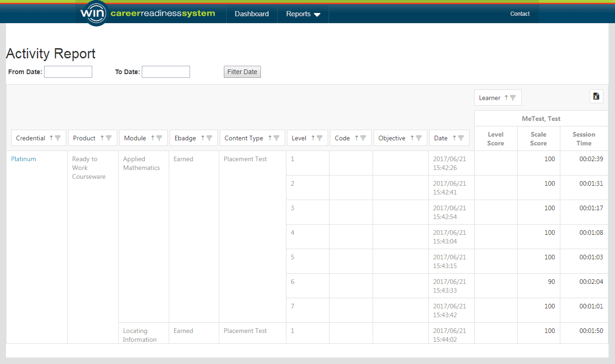
Task: Open the Dashboard page
Action: point(252,14)
